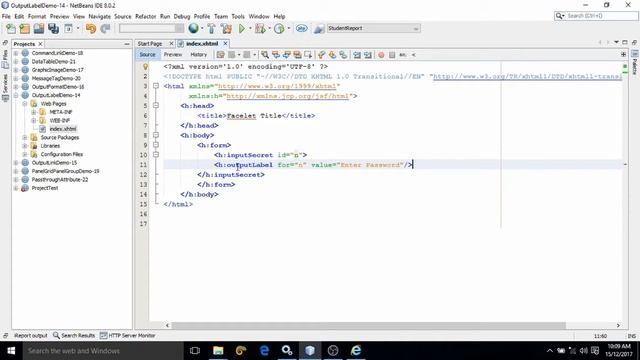Expand the CommandLinkDemo-18 project node
The height and width of the screenshot is (360, 640).
pos(16,53)
